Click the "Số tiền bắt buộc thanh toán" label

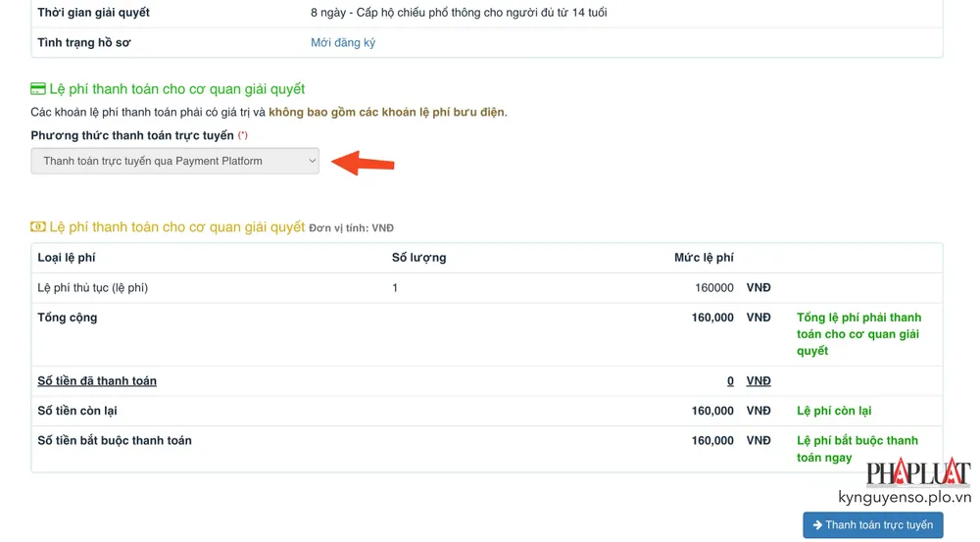115,441
